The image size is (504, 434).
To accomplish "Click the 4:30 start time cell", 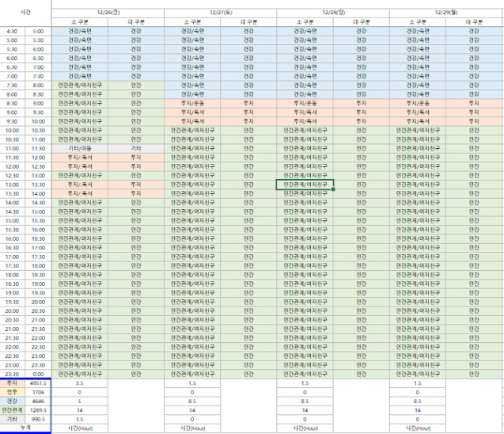I will tap(13, 30).
